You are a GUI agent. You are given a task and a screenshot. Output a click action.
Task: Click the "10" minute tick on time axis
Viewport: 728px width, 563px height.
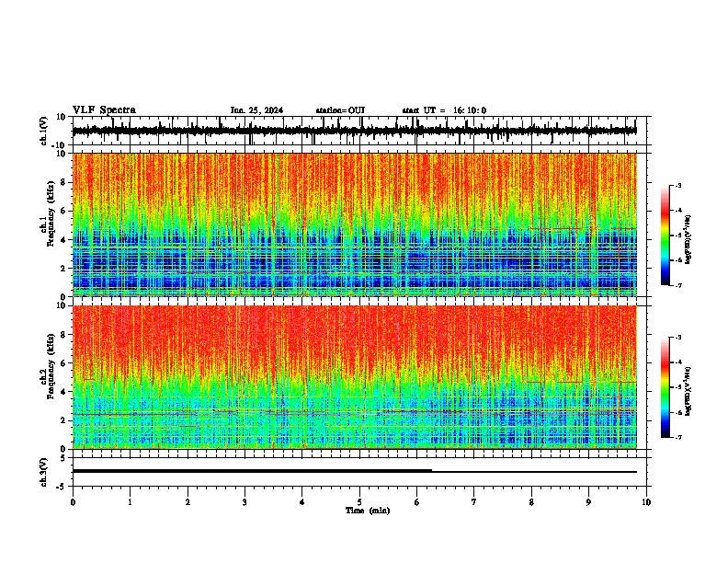tap(646, 502)
